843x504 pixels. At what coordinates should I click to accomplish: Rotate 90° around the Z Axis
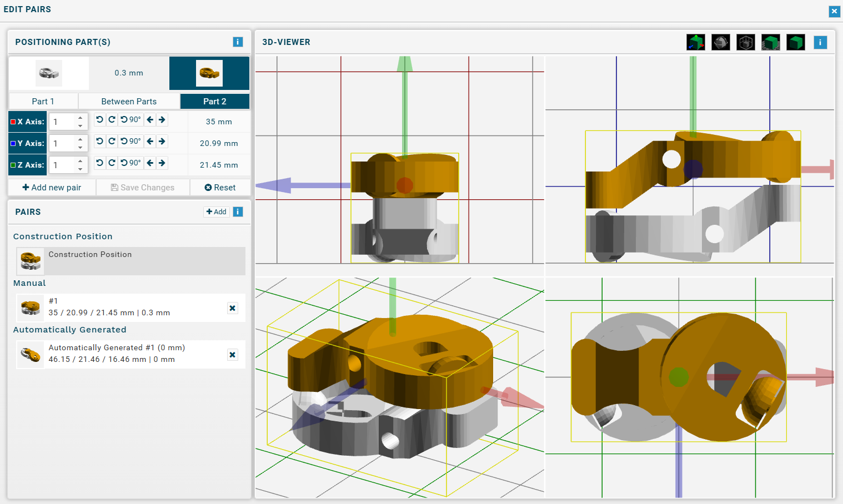pos(131,163)
